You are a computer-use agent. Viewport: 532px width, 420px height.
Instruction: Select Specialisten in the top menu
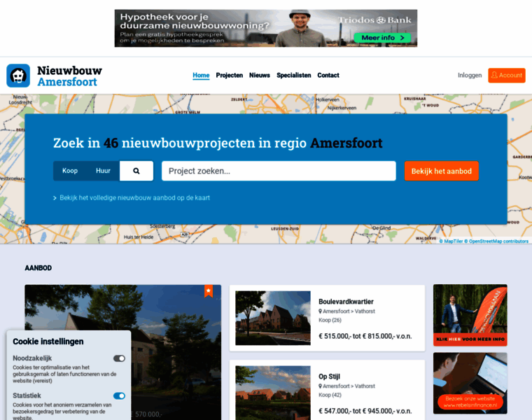click(x=294, y=76)
